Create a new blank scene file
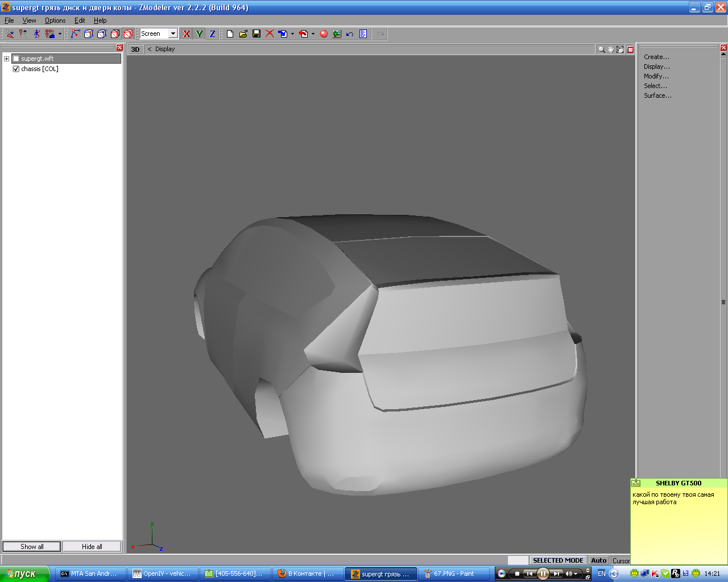 click(x=230, y=34)
